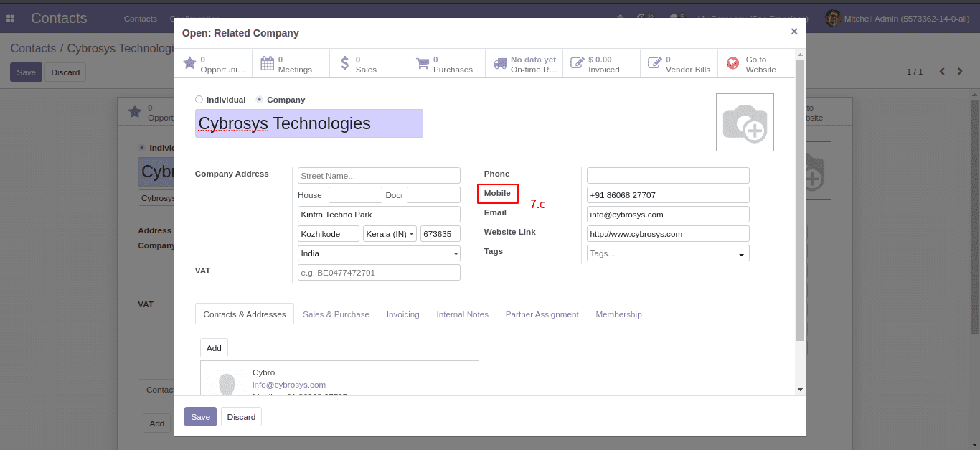The image size is (980, 450).
Task: Click the Save button in dialog footer
Action: coord(200,417)
